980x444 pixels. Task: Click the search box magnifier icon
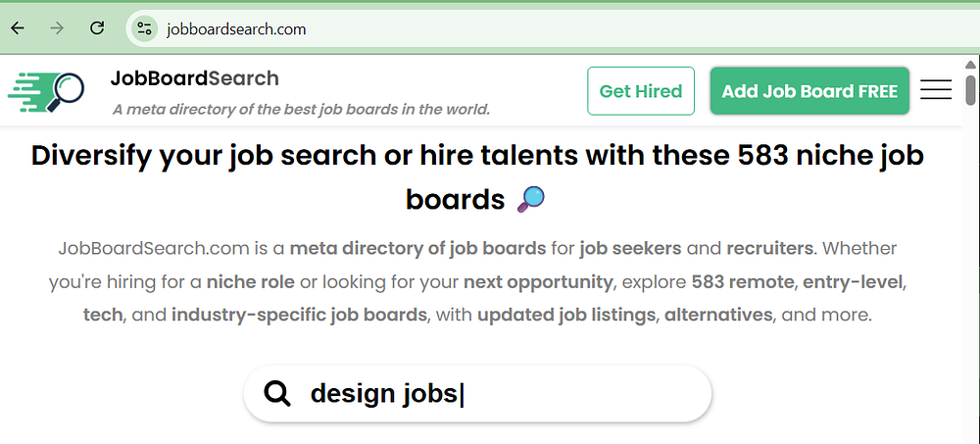278,394
